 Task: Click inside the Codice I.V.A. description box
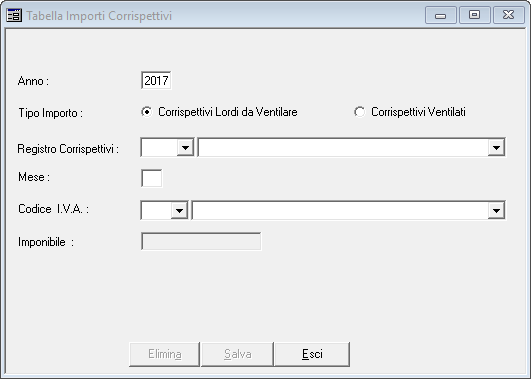[x=340, y=210]
